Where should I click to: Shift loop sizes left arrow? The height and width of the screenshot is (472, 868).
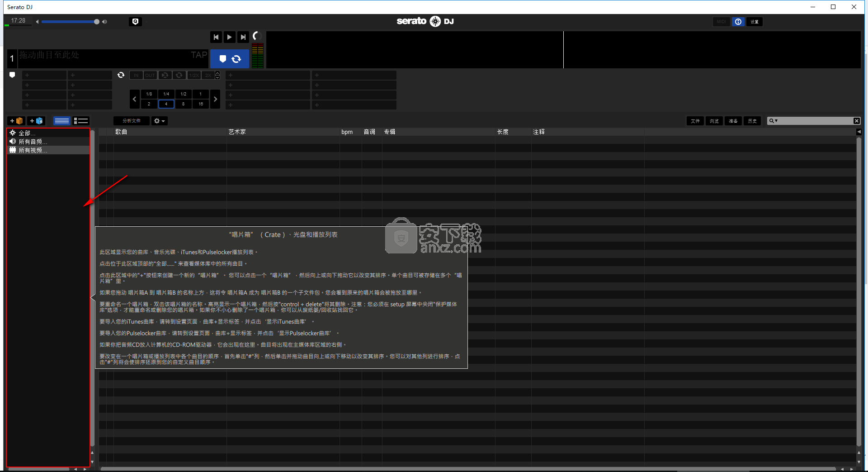tap(134, 99)
